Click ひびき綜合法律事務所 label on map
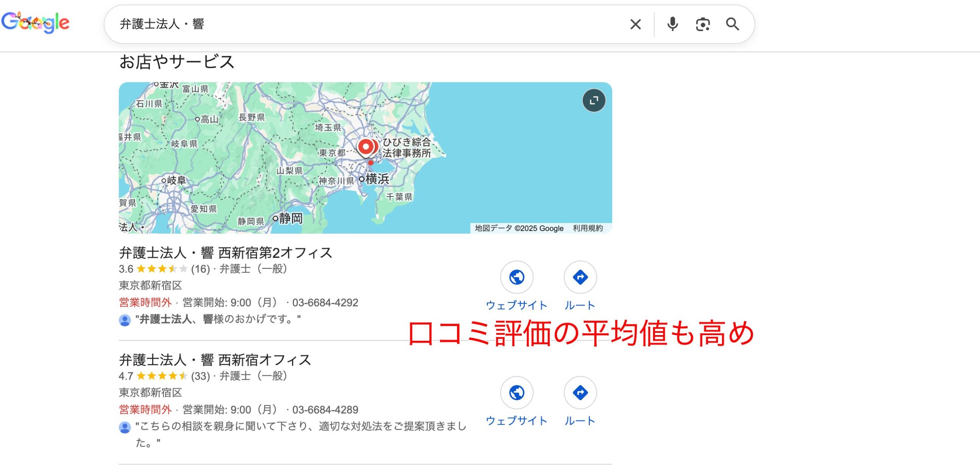The image size is (980, 468). [x=407, y=147]
